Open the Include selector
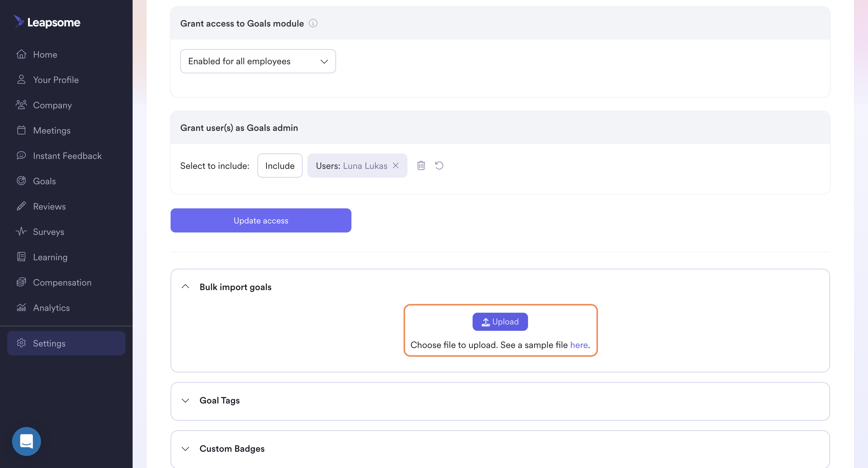 [280, 166]
